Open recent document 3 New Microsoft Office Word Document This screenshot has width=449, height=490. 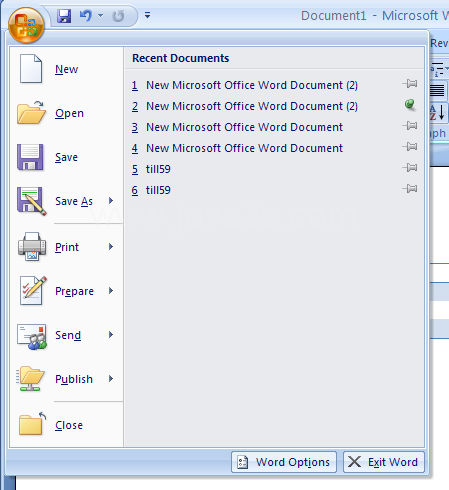click(237, 127)
